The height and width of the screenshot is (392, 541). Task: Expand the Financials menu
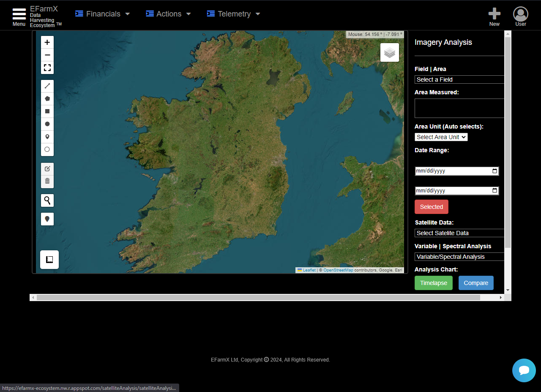pyautogui.click(x=103, y=14)
